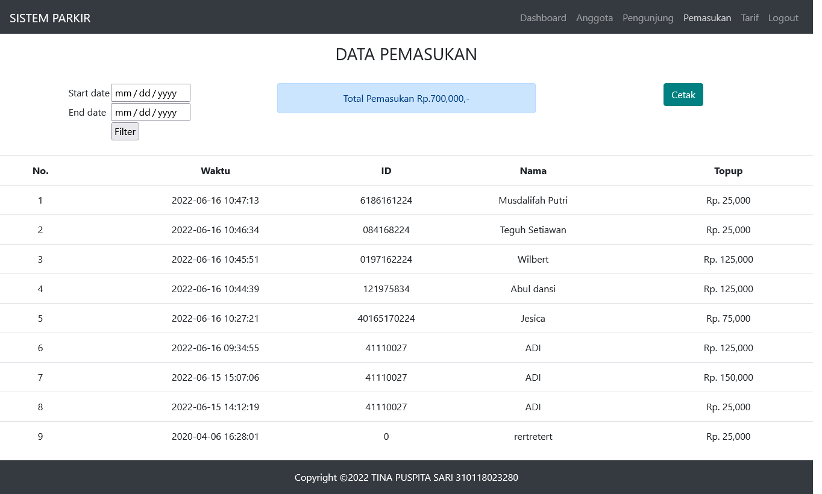Focus the End date field
The image size is (822, 494).
pyautogui.click(x=150, y=112)
